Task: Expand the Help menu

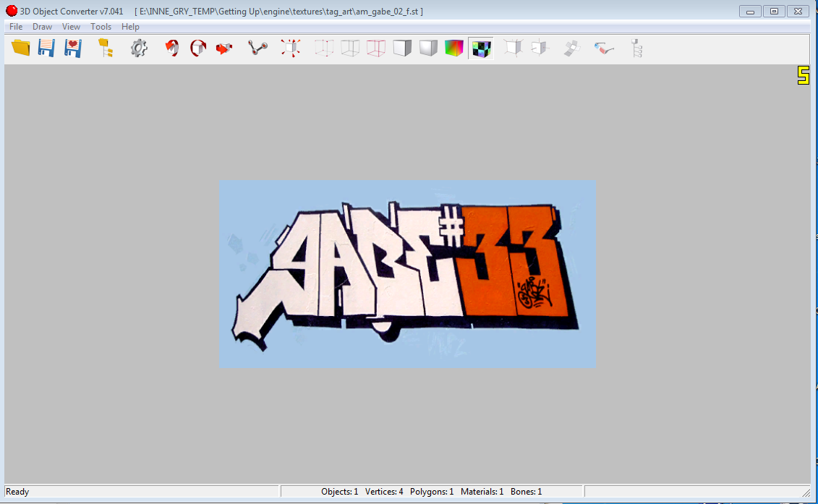Action: pos(130,27)
